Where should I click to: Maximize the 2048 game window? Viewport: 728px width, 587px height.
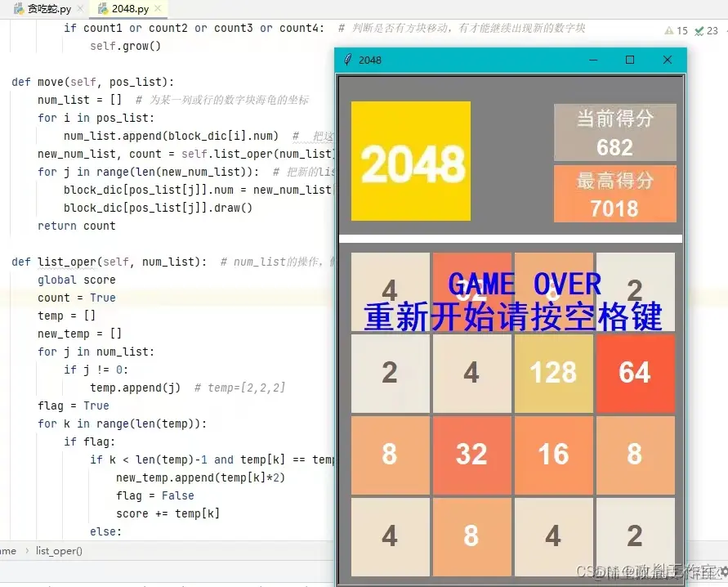coord(630,60)
